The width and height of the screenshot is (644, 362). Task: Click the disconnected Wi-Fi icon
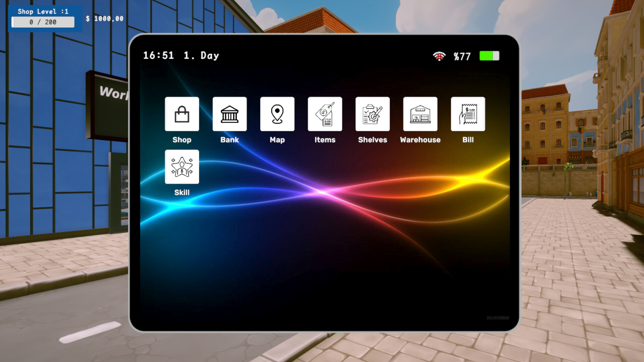(x=439, y=56)
